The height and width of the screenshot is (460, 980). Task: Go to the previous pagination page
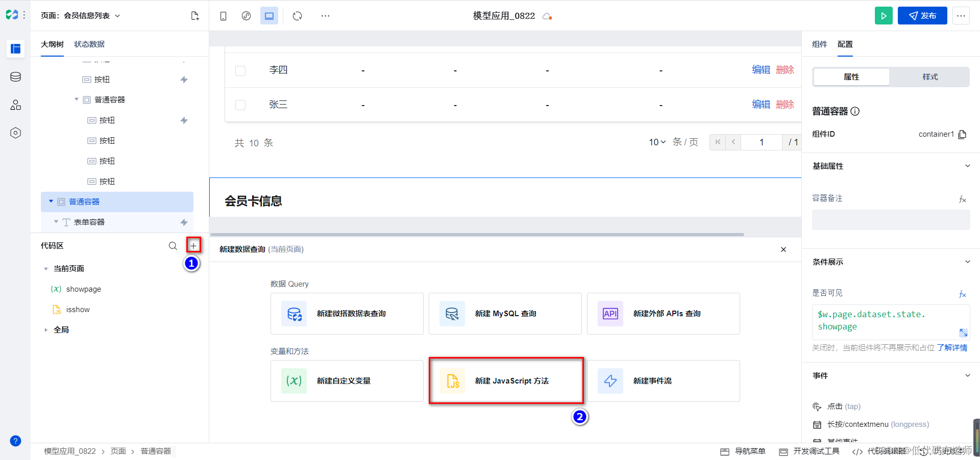(733, 142)
